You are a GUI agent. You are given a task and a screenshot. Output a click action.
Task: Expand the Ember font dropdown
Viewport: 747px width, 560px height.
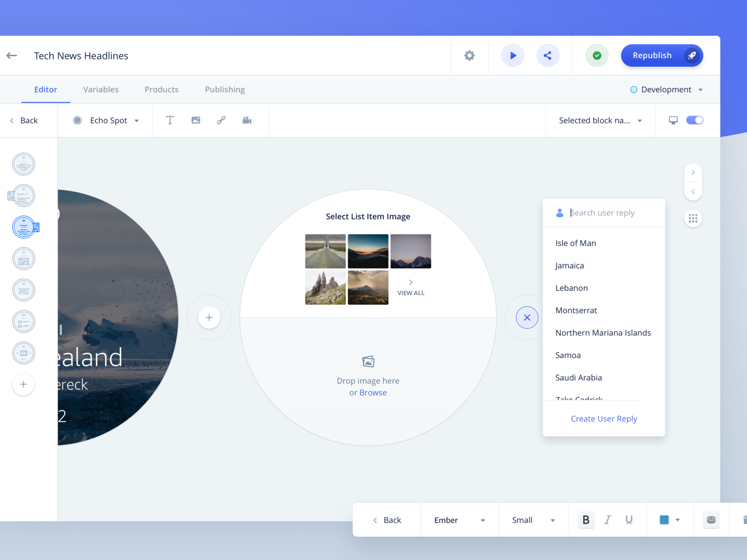(459, 519)
